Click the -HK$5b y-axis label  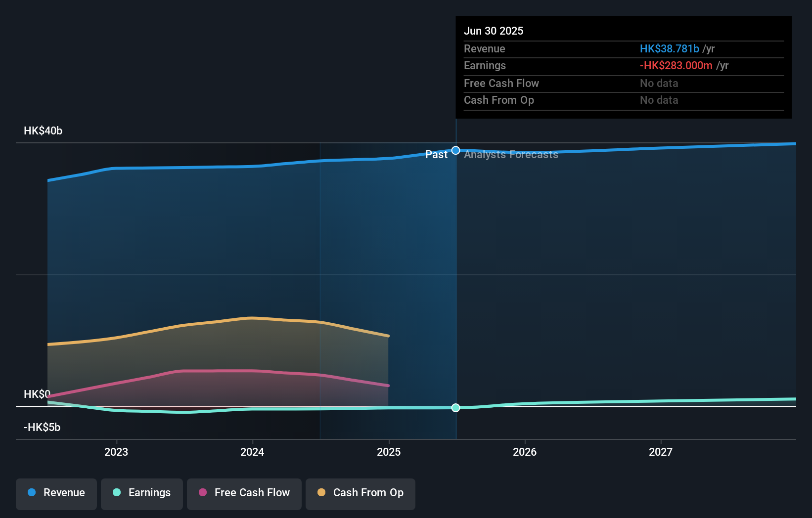(x=42, y=427)
